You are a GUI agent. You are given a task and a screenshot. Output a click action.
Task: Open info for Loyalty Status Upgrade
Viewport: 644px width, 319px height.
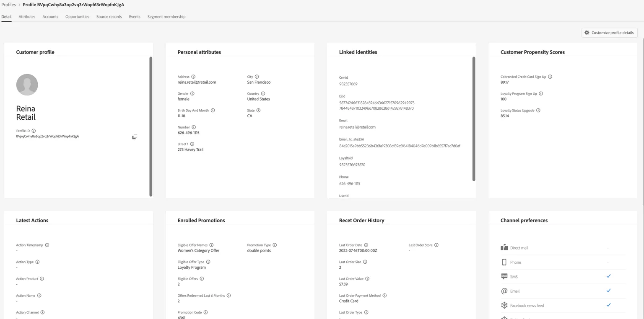coord(538,111)
